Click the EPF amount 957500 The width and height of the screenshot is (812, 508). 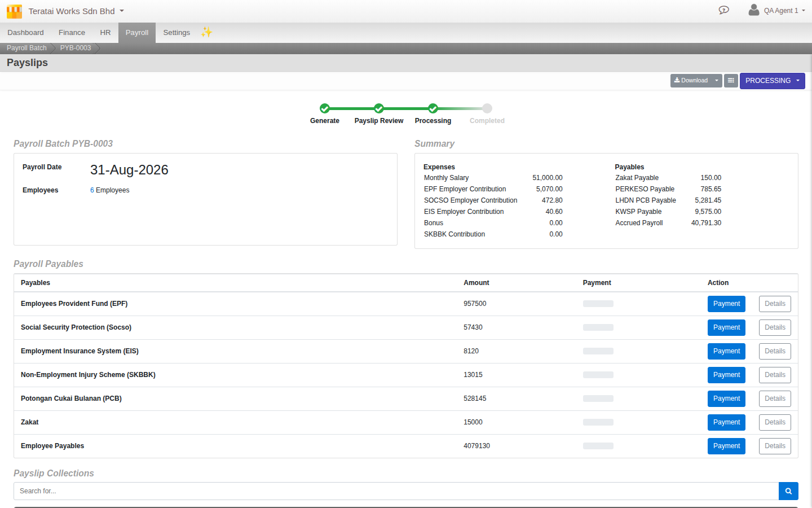coord(475,304)
